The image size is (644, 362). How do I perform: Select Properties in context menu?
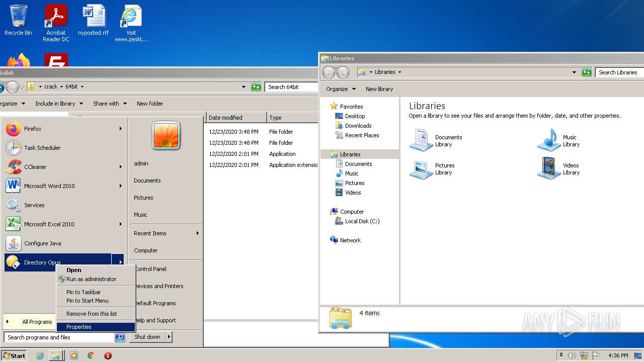(x=96, y=327)
